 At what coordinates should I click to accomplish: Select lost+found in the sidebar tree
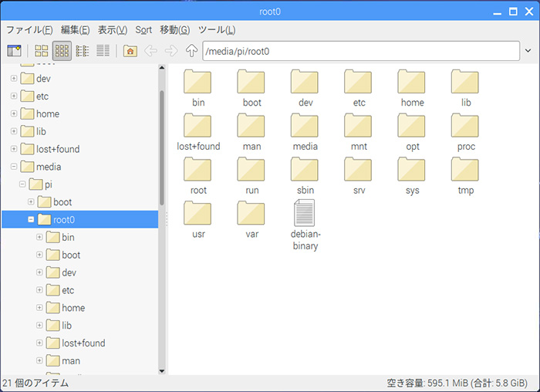point(57,149)
